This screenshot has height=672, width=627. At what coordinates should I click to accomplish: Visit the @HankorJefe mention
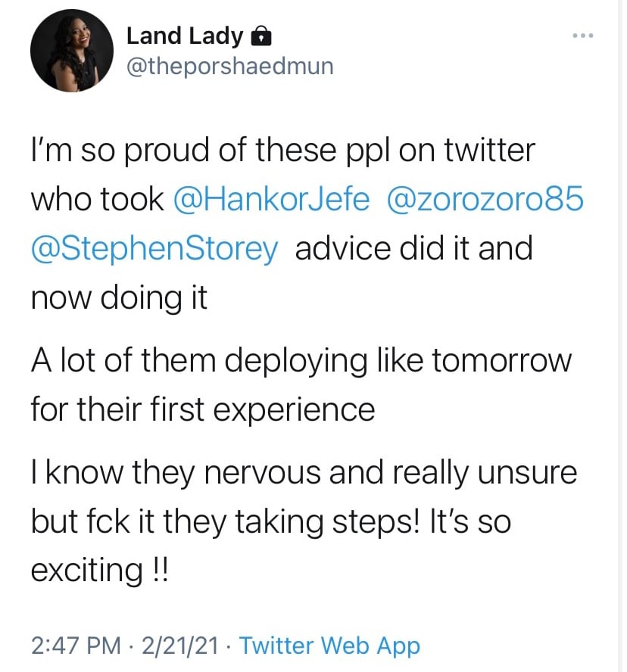click(x=271, y=199)
